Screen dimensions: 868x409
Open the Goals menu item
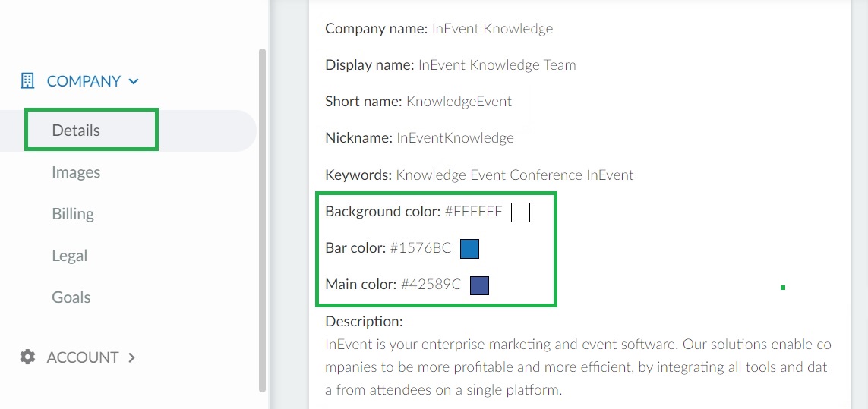tap(71, 297)
